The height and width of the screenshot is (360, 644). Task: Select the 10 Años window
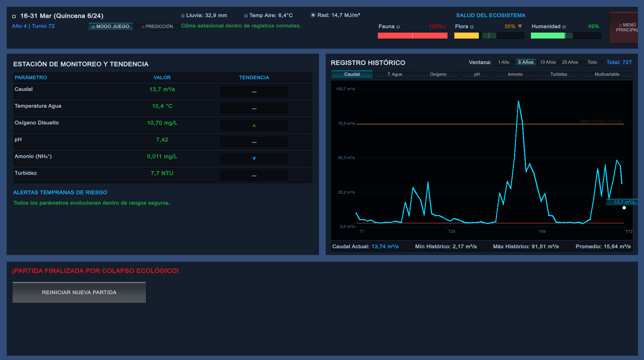[x=548, y=62]
